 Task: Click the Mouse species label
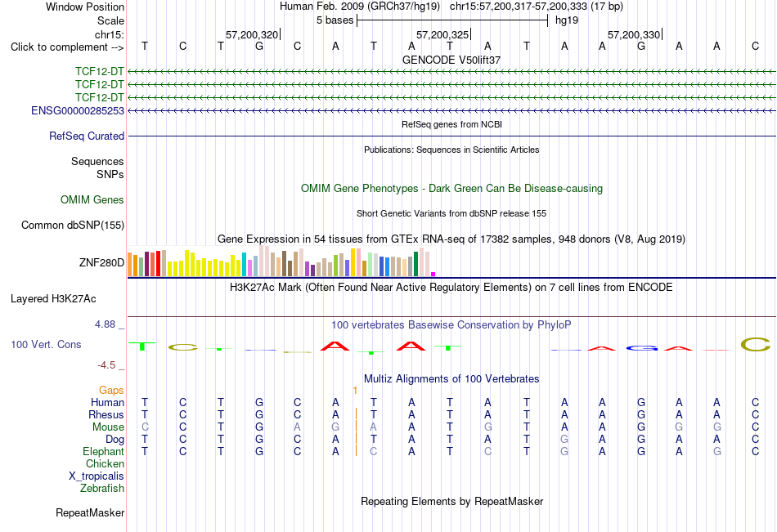click(x=109, y=427)
